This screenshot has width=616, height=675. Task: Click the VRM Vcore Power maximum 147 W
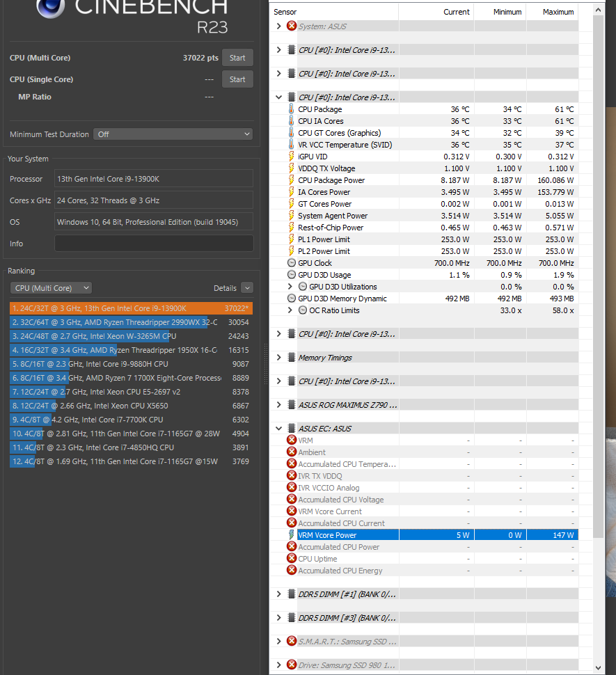click(563, 535)
